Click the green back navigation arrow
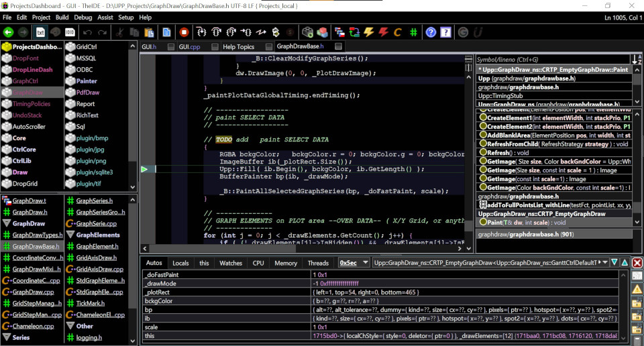 click(9, 32)
